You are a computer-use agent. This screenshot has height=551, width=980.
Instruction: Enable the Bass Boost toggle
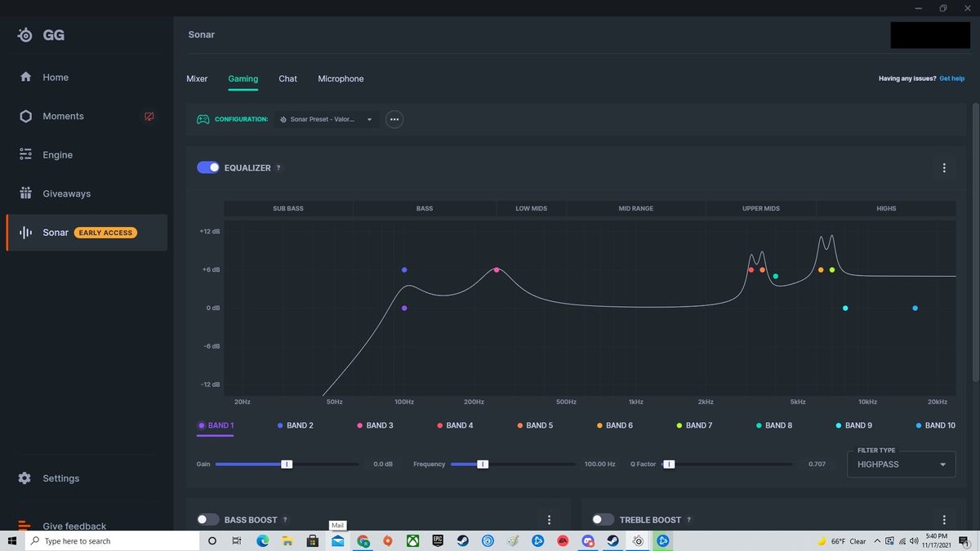(208, 520)
